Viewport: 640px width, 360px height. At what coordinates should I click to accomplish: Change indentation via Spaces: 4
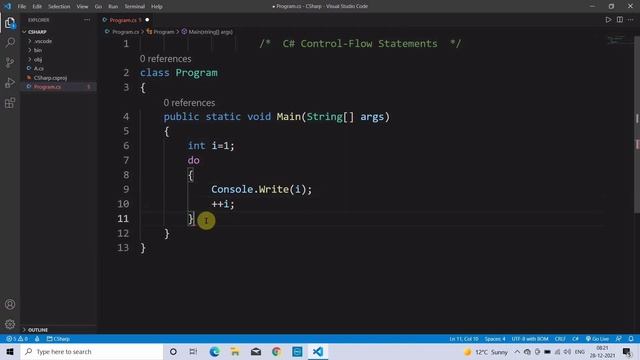click(495, 339)
